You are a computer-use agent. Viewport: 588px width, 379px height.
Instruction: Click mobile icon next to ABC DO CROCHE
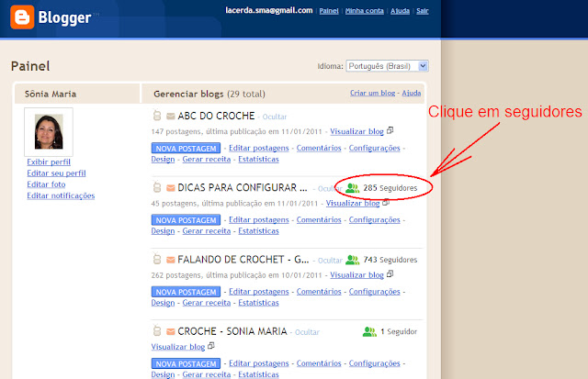[157, 116]
